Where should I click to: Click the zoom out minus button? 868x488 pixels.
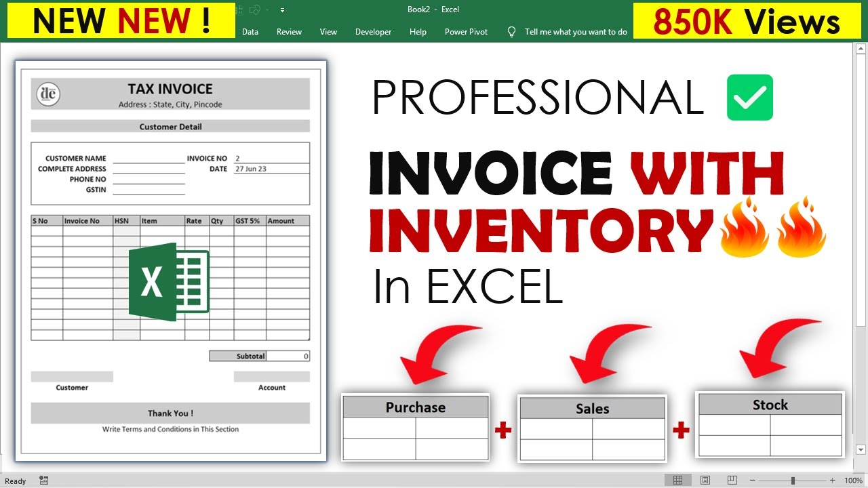click(753, 481)
